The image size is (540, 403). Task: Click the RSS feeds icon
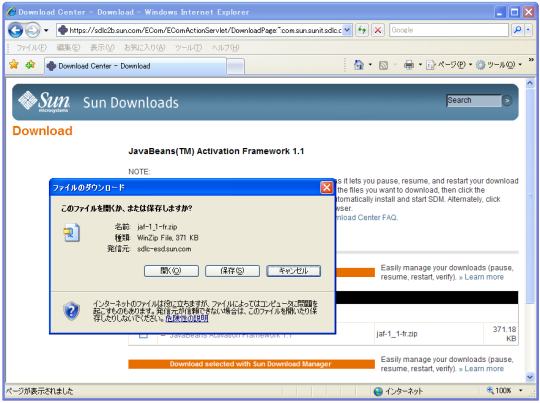point(383,65)
